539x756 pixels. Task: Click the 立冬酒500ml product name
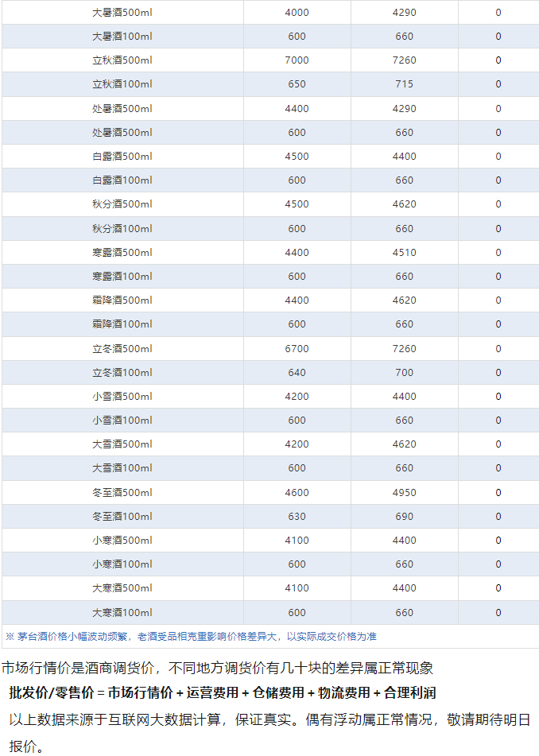[122, 349]
